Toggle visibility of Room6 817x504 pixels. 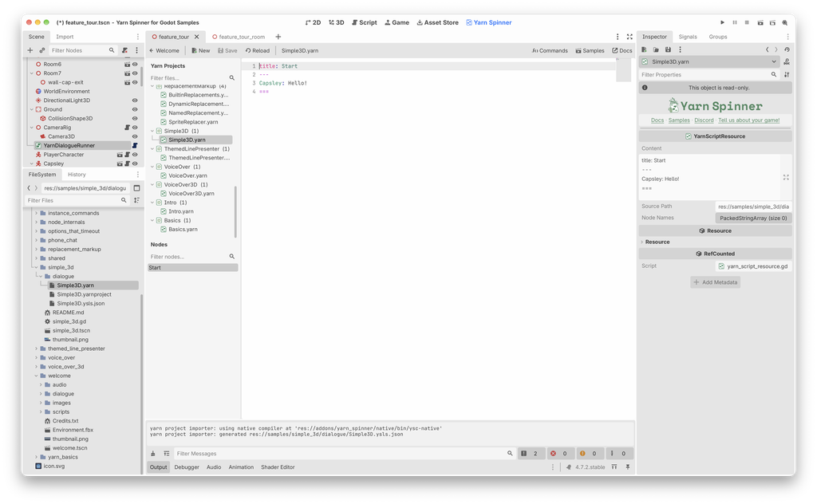[x=135, y=65]
